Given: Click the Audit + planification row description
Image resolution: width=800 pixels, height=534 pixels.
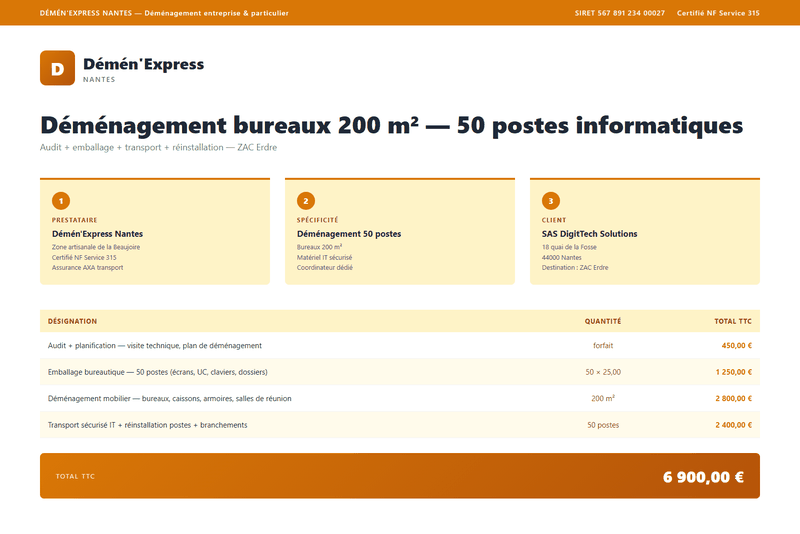Looking at the screenshot, I should pyautogui.click(x=155, y=346).
